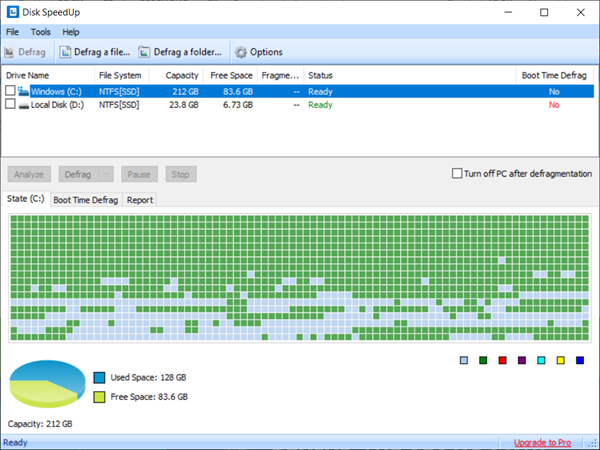Open Options with the gear icon
The image size is (600, 450).
click(x=259, y=52)
